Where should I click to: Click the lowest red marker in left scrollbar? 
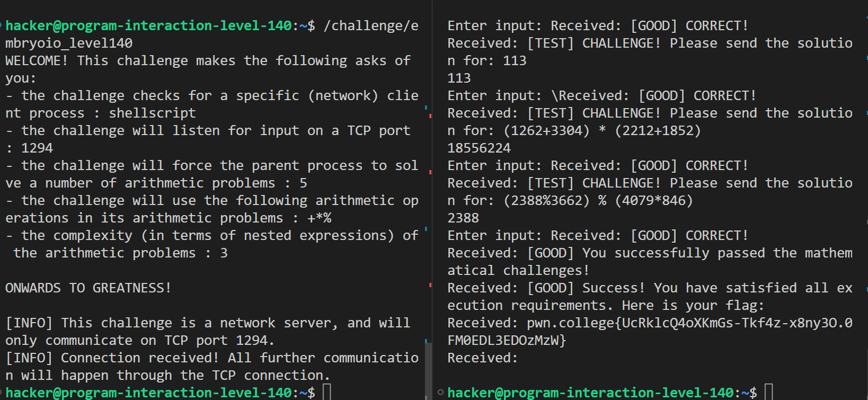point(430,285)
